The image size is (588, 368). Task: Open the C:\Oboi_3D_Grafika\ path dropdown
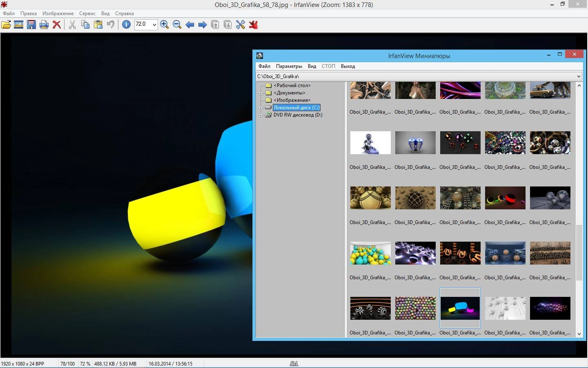[579, 76]
